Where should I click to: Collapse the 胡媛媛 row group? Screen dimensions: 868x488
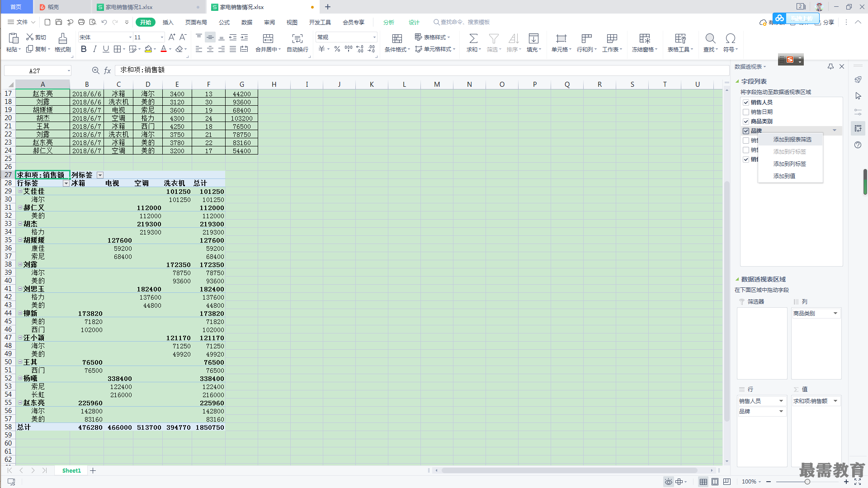click(x=20, y=240)
